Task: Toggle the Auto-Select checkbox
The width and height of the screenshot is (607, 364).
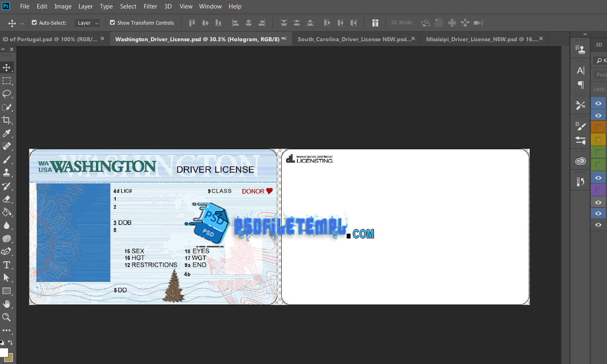Action: (34, 22)
